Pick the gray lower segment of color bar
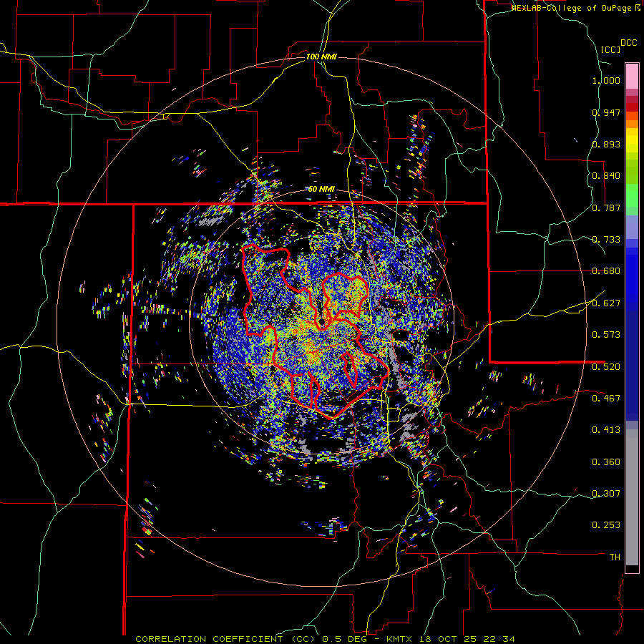644x644 pixels. tap(632, 497)
